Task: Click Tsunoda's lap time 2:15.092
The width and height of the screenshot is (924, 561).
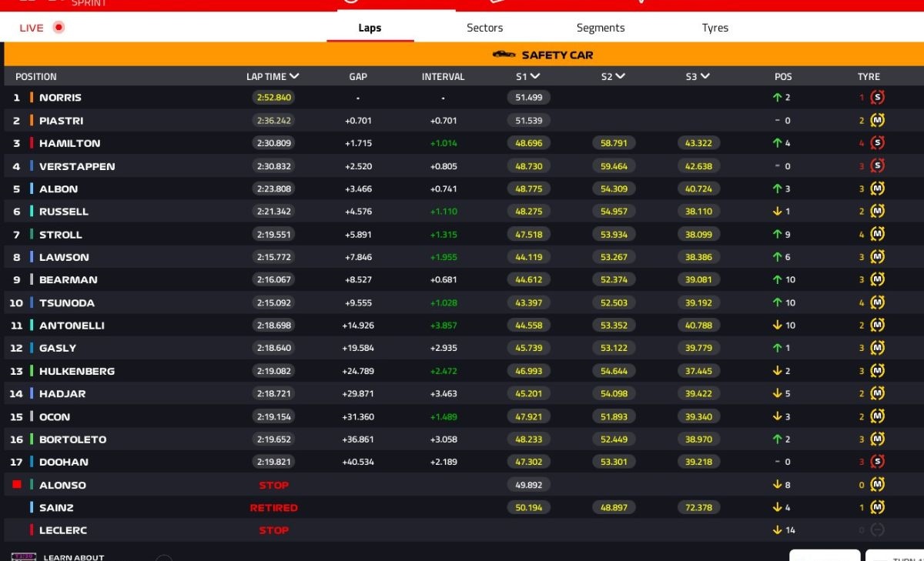Action: pyautogui.click(x=273, y=303)
